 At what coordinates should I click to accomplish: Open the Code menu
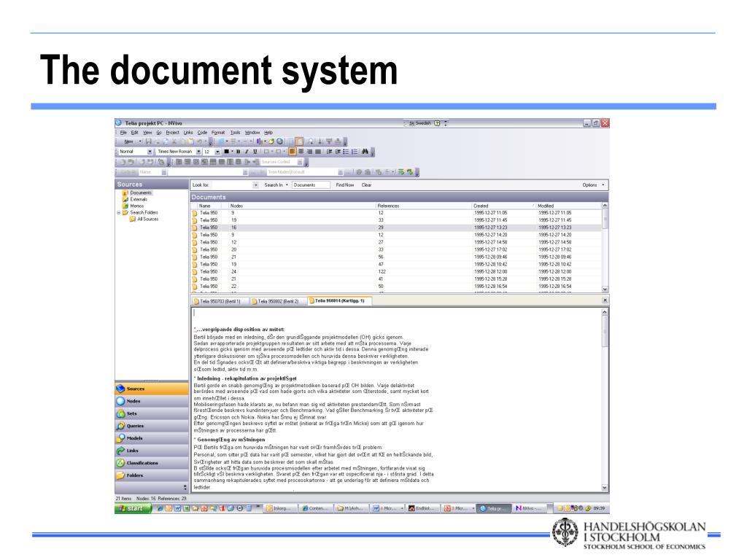(202, 133)
